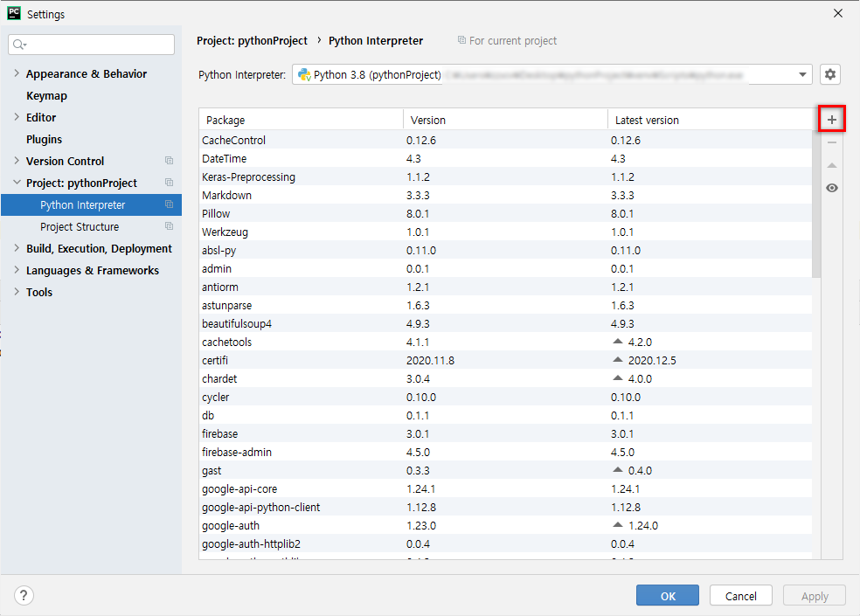Open the interpreter gear settings icon

pos(829,74)
